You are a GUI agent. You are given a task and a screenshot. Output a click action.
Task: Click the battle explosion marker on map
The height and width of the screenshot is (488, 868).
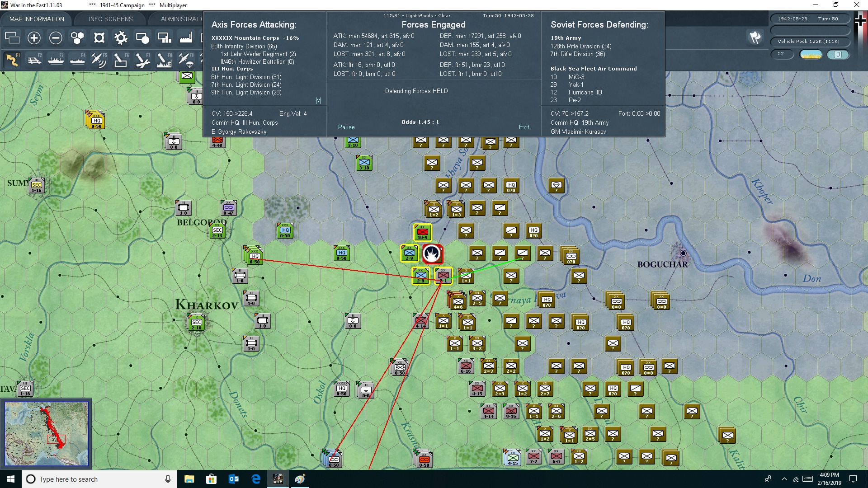(x=432, y=254)
